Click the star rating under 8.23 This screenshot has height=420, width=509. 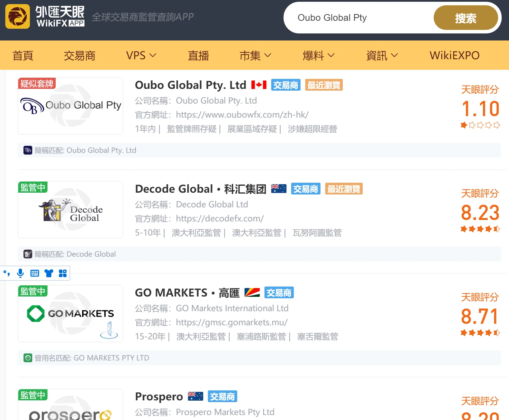click(480, 229)
